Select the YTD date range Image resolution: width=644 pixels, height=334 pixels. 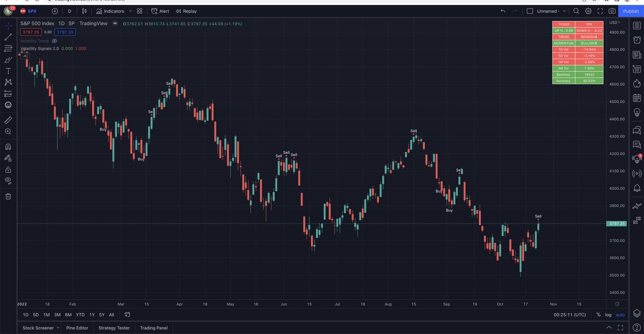tap(80, 315)
